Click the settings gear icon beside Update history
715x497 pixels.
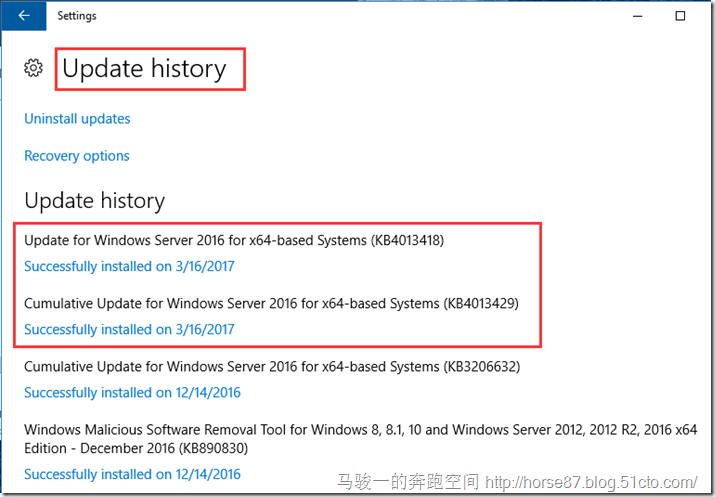click(x=33, y=68)
